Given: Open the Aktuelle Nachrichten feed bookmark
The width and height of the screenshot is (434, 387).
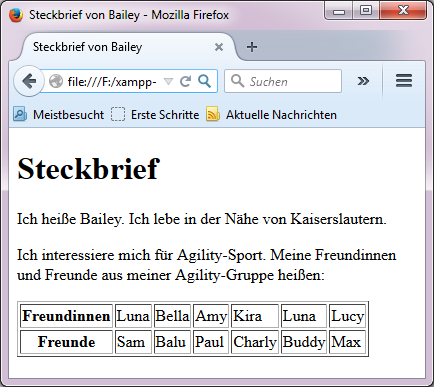Looking at the screenshot, I should [x=271, y=115].
